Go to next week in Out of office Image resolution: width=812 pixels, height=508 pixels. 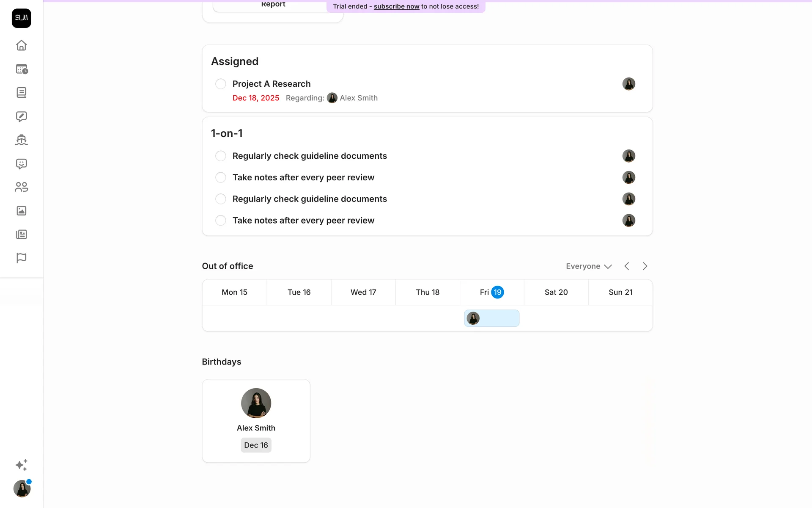coord(645,266)
